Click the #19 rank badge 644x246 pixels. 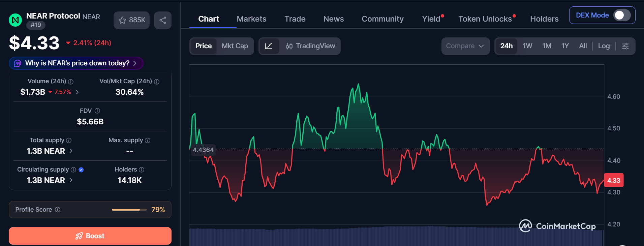[36, 25]
